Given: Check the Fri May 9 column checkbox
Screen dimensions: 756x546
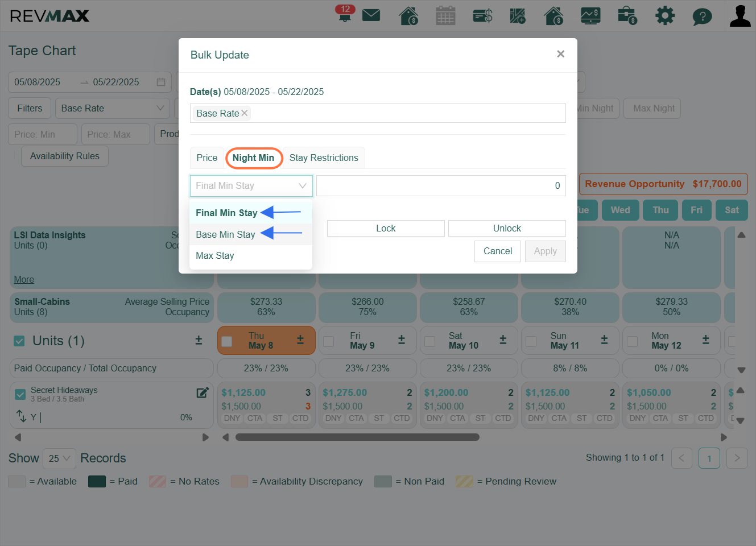Looking at the screenshot, I should (328, 341).
